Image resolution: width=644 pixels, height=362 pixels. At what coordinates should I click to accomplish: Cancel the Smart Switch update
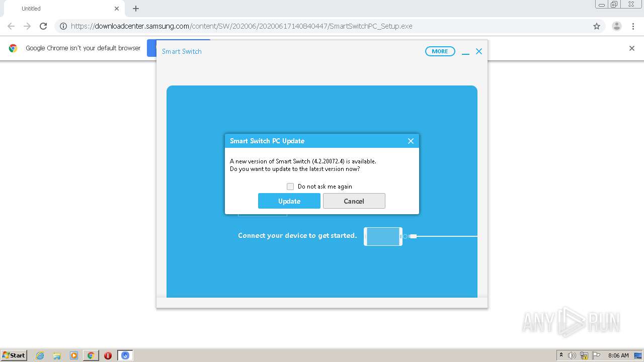[354, 201]
